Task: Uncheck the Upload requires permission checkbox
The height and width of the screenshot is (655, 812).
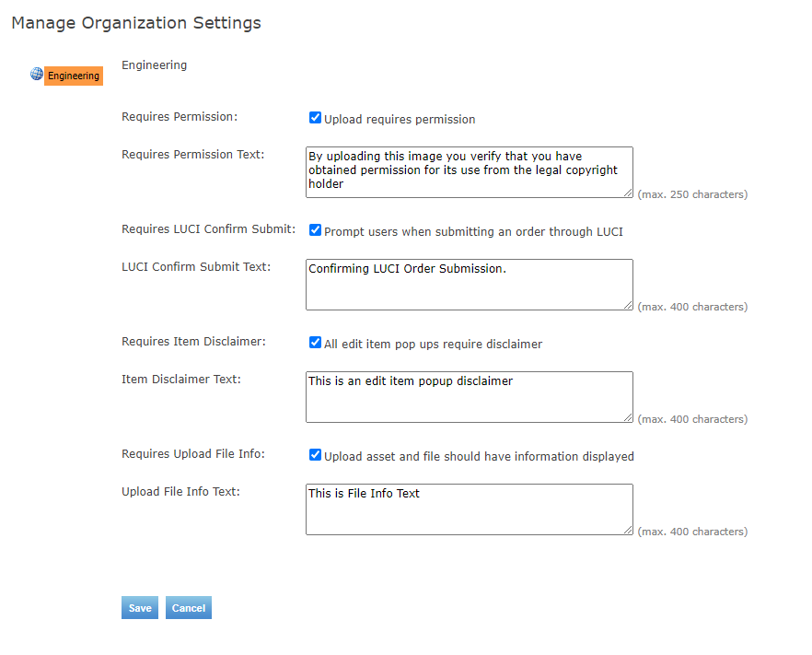Action: pyautogui.click(x=315, y=118)
